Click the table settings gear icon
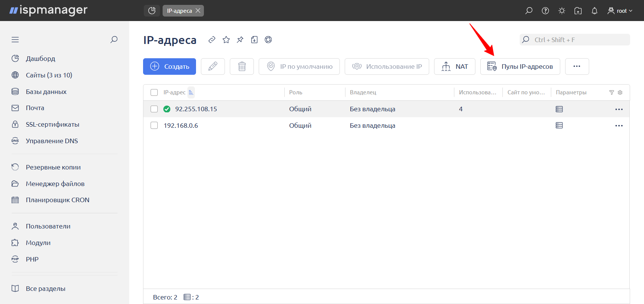644x304 pixels. 620,92
